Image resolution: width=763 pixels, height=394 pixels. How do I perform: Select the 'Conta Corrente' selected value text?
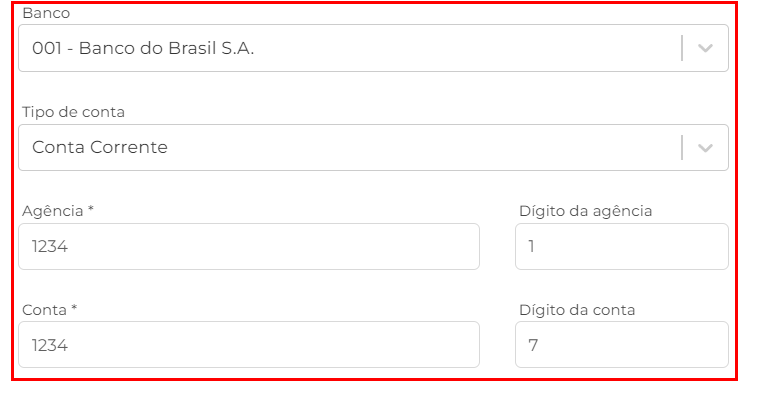(100, 147)
